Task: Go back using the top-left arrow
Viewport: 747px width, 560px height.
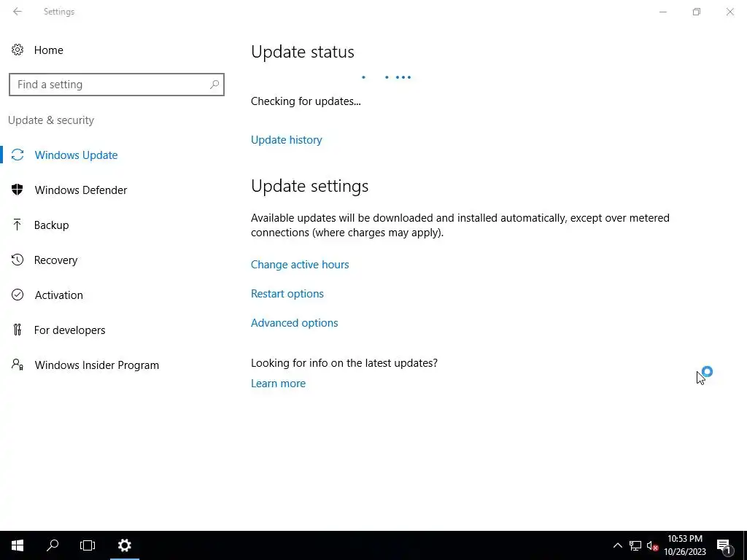Action: [x=18, y=12]
